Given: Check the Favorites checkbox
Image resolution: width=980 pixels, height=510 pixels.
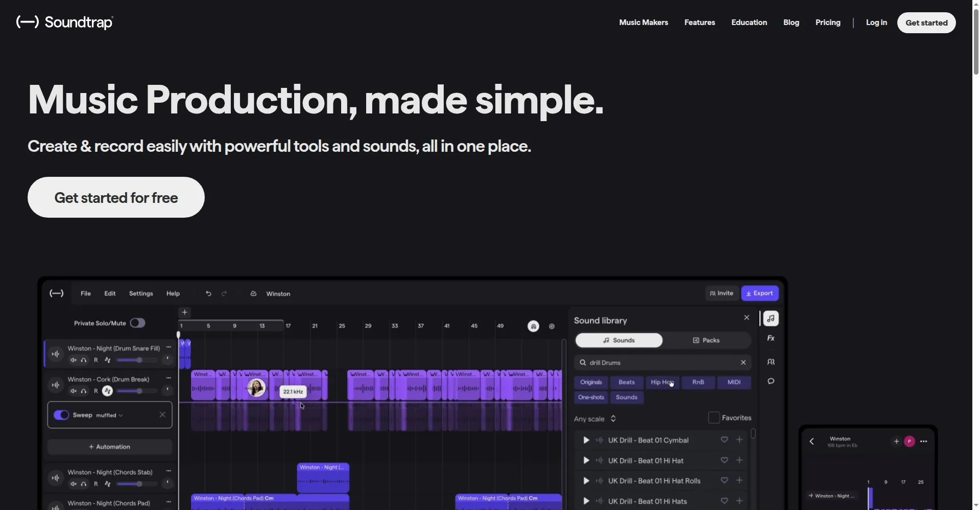Looking at the screenshot, I should 714,418.
